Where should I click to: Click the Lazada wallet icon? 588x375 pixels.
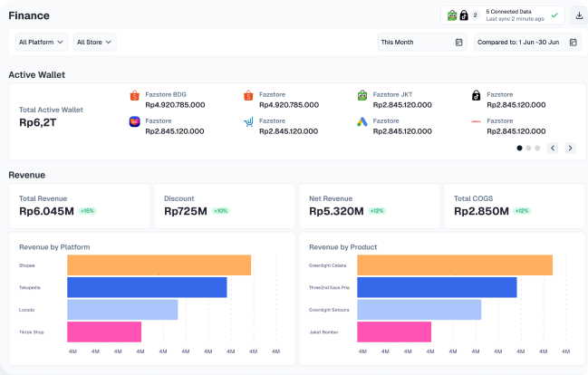pos(135,121)
